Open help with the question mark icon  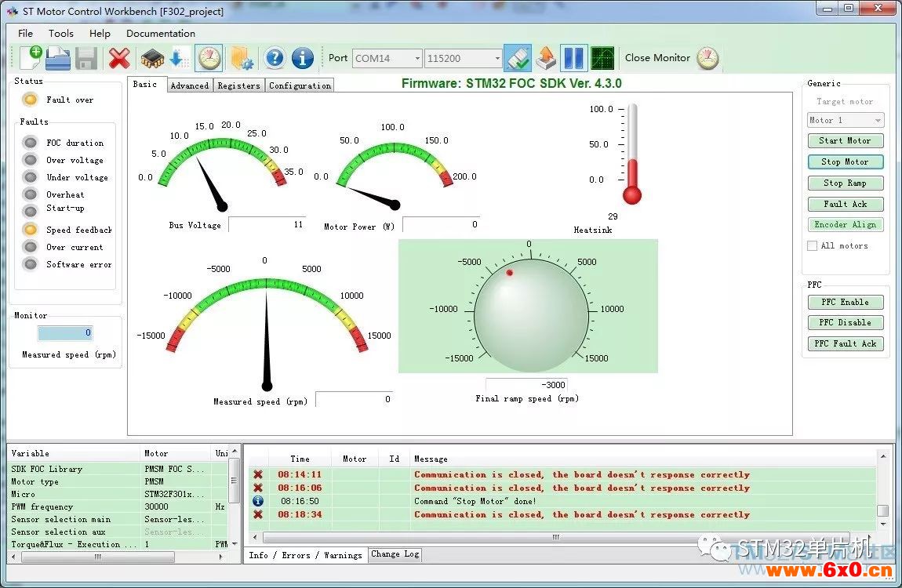[275, 58]
